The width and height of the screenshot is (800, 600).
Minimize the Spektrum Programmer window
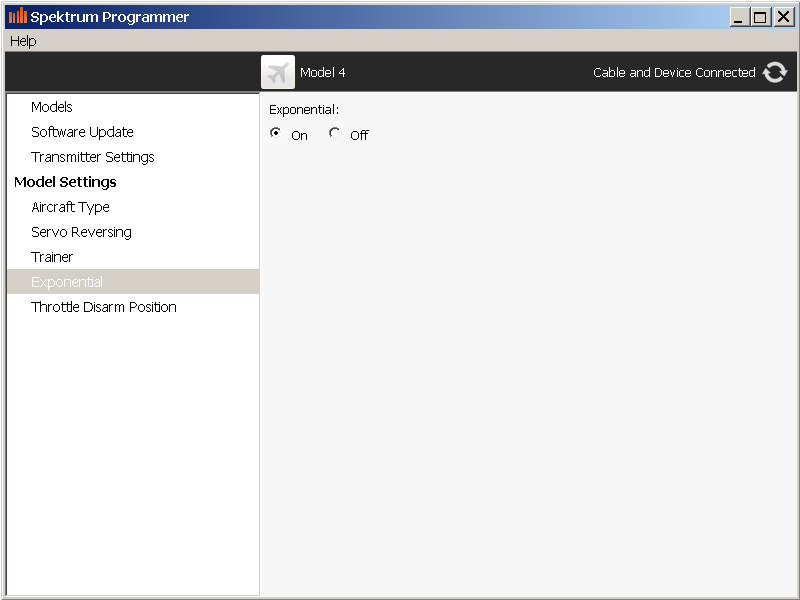tap(739, 17)
